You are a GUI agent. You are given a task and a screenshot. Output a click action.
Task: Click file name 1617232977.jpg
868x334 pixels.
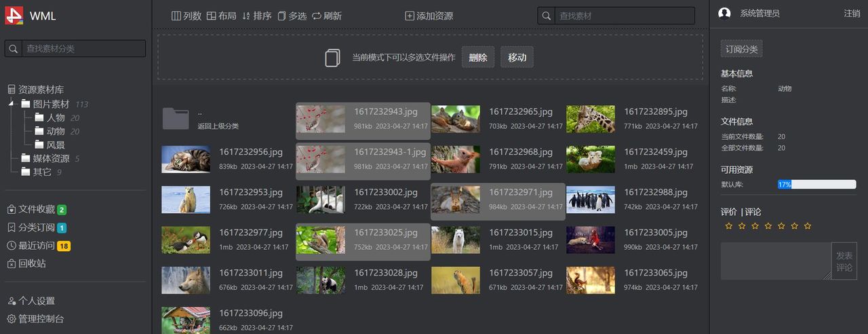(251, 233)
